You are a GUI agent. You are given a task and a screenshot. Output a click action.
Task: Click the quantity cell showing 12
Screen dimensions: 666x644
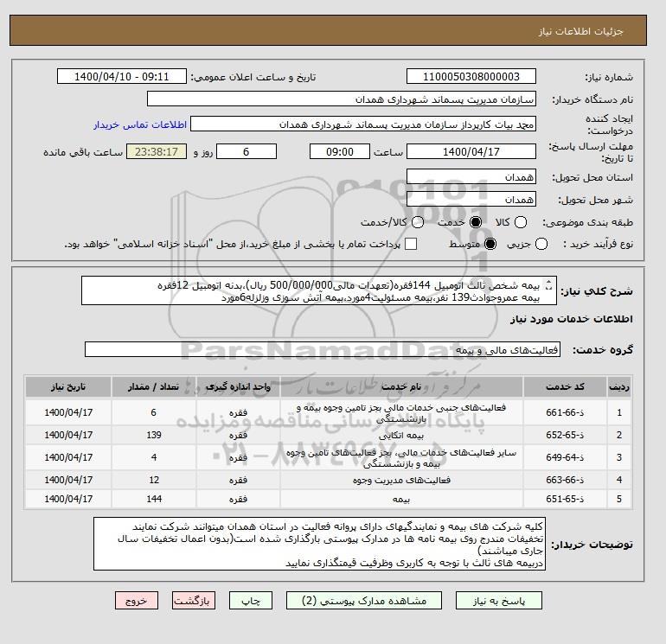(x=154, y=480)
